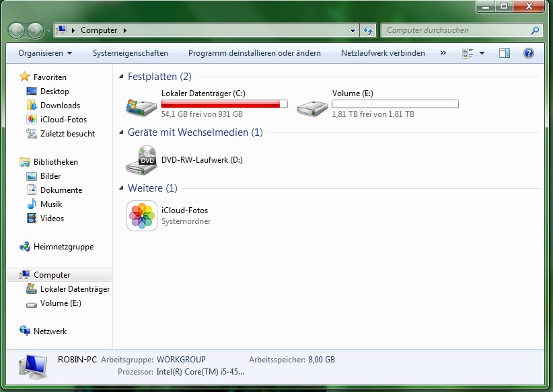Click the 'Lokaler Datenträger (C:)' label
Image resolution: width=553 pixels, height=392 pixels.
203,93
